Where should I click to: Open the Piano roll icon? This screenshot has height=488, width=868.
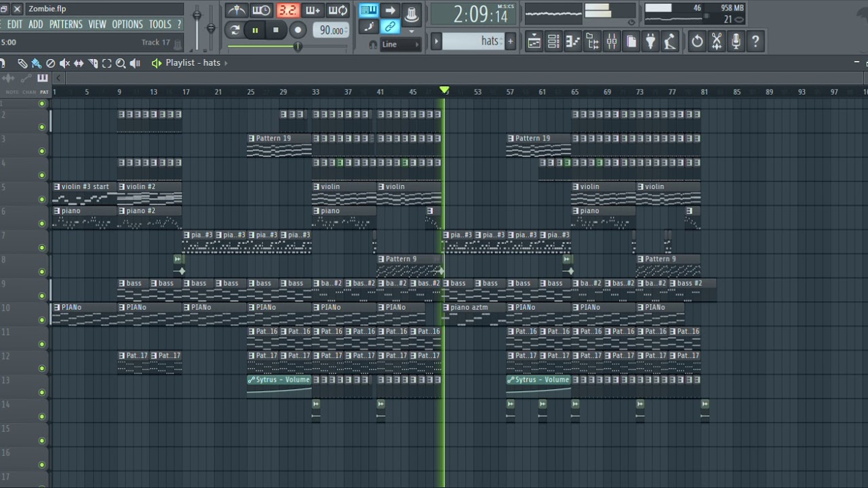pos(573,41)
